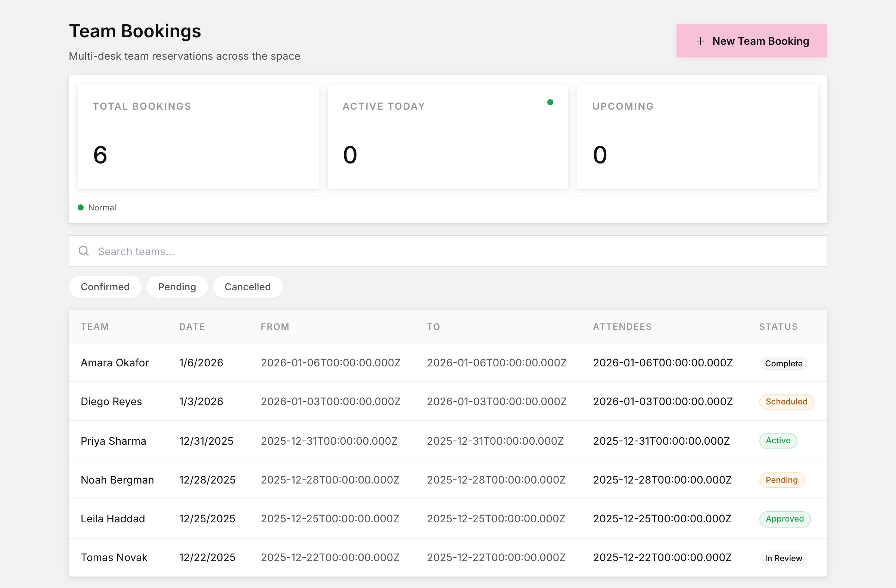Viewport: 896px width, 588px height.
Task: Click the green Normal status indicator dot
Action: [81, 207]
